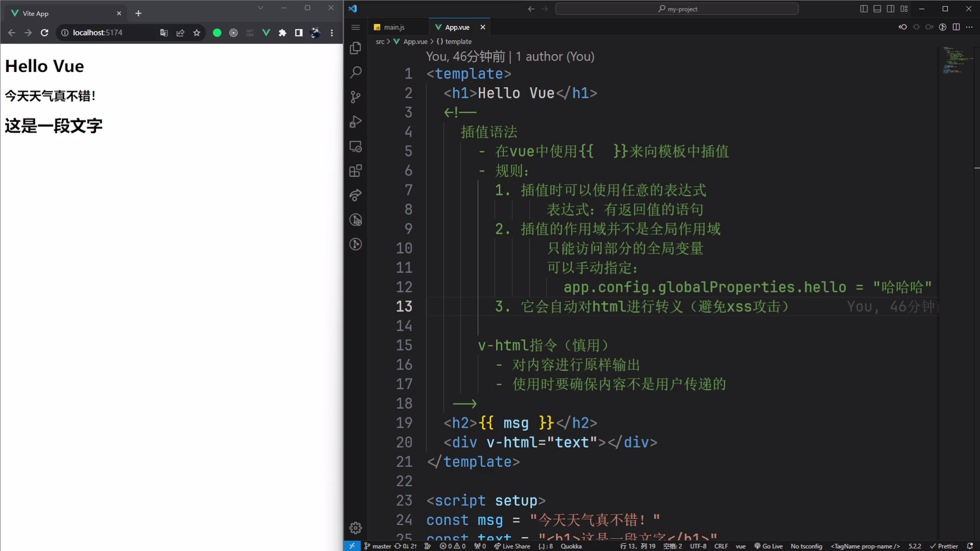The width and height of the screenshot is (980, 551).
Task: Open the Explorer panel in VS Code
Action: coord(356,48)
